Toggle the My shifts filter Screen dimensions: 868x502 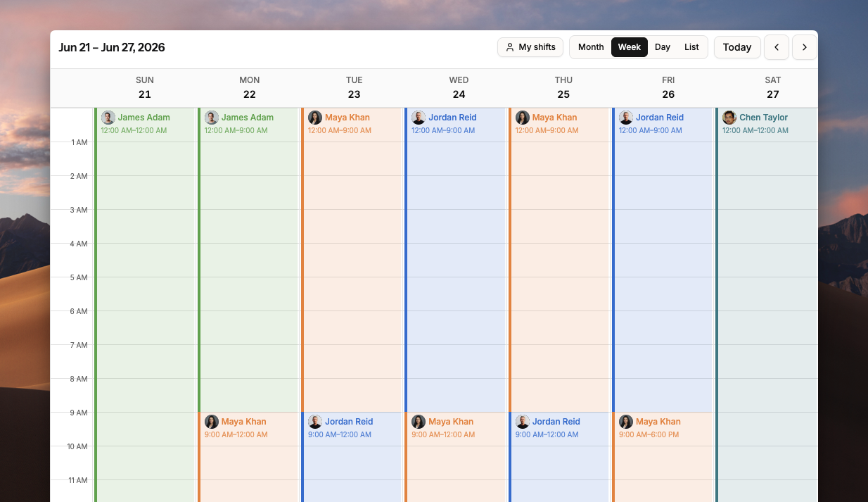[530, 47]
